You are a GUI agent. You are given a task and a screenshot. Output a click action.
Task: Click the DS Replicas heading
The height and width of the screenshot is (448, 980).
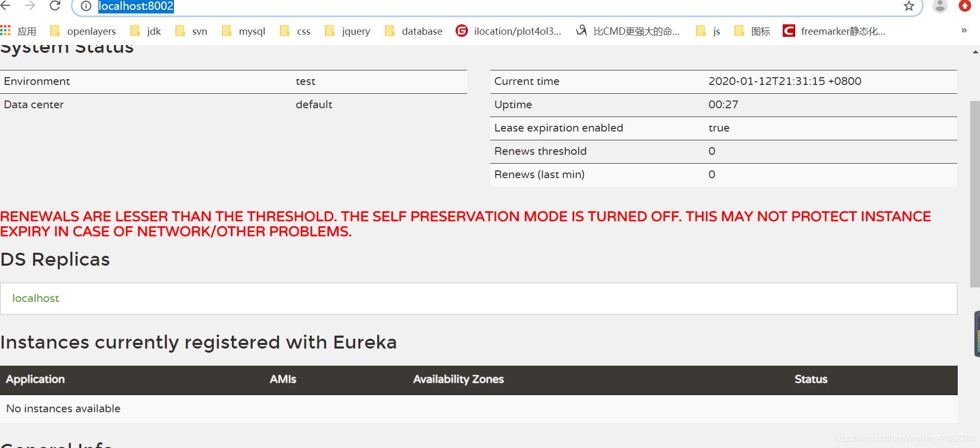[55, 259]
